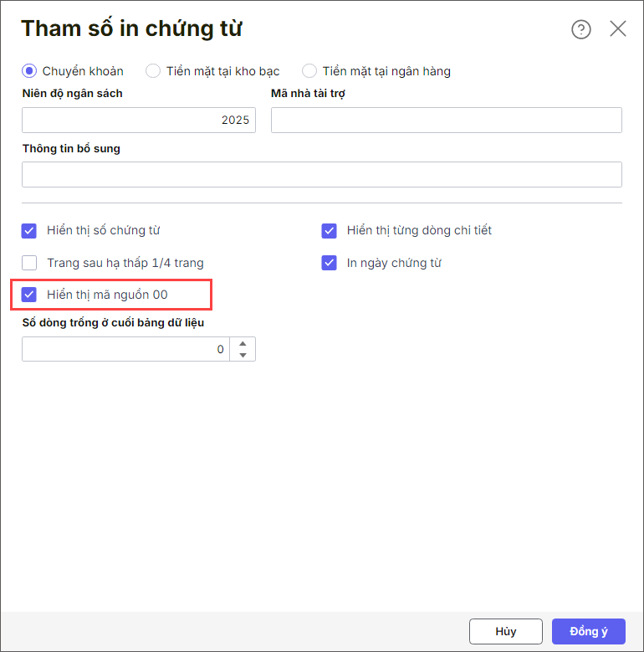This screenshot has width=644, height=652.
Task: Decrease the blank rows count with down arrow
Action: (243, 355)
